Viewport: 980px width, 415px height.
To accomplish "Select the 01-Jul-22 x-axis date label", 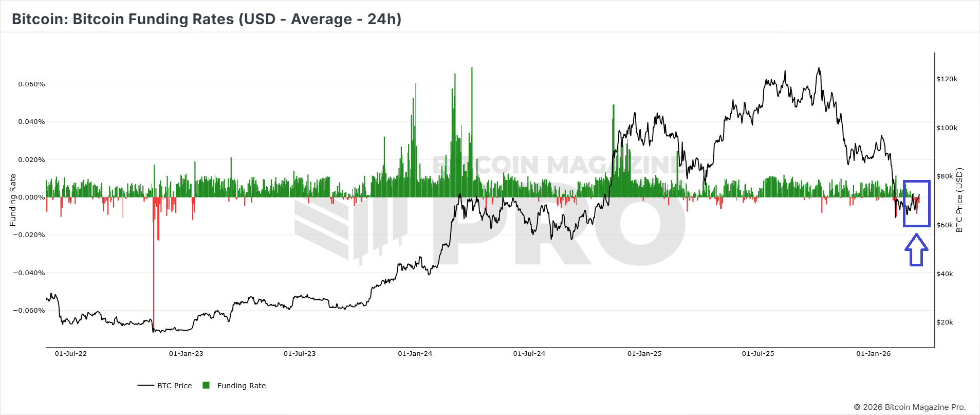I will pyautogui.click(x=71, y=353).
